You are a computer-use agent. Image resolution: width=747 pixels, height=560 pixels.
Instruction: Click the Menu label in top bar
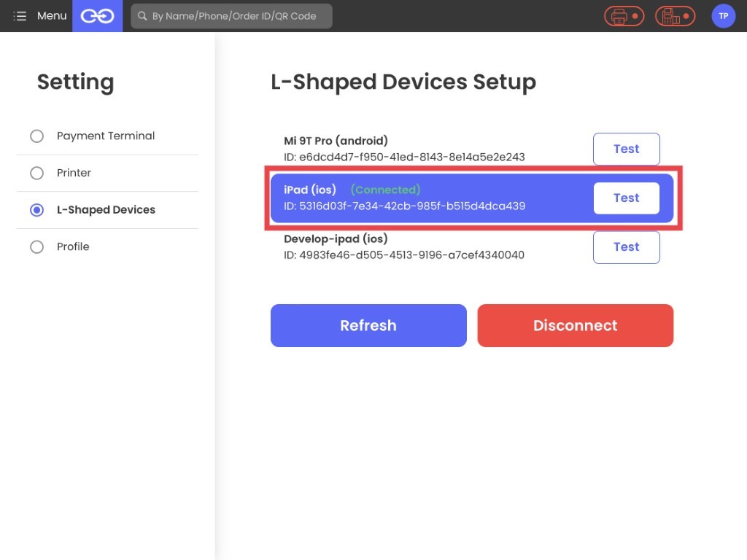[52, 16]
